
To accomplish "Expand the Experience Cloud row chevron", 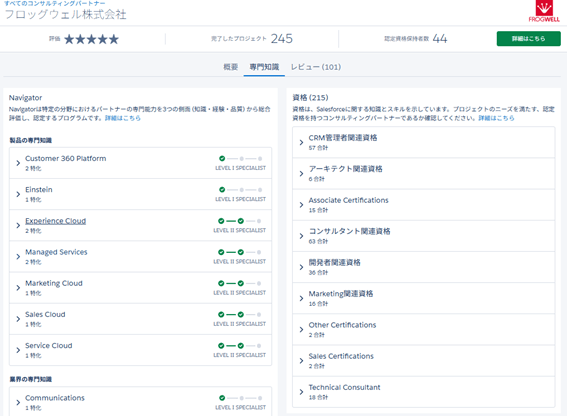I will (18, 225).
